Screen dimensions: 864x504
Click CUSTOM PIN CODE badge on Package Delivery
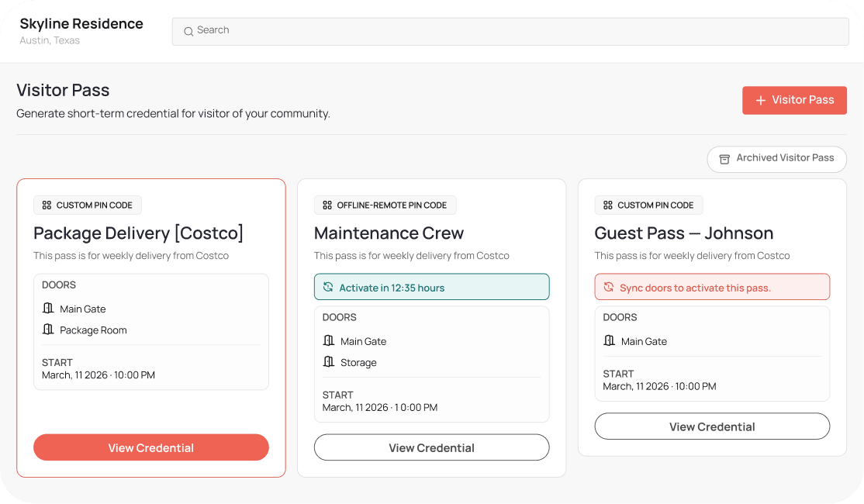[x=88, y=205]
